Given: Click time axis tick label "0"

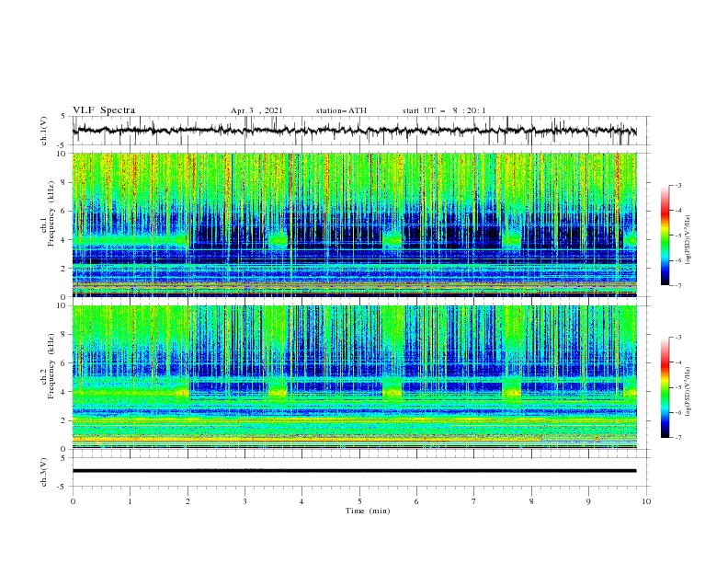Looking at the screenshot, I should click(73, 501).
